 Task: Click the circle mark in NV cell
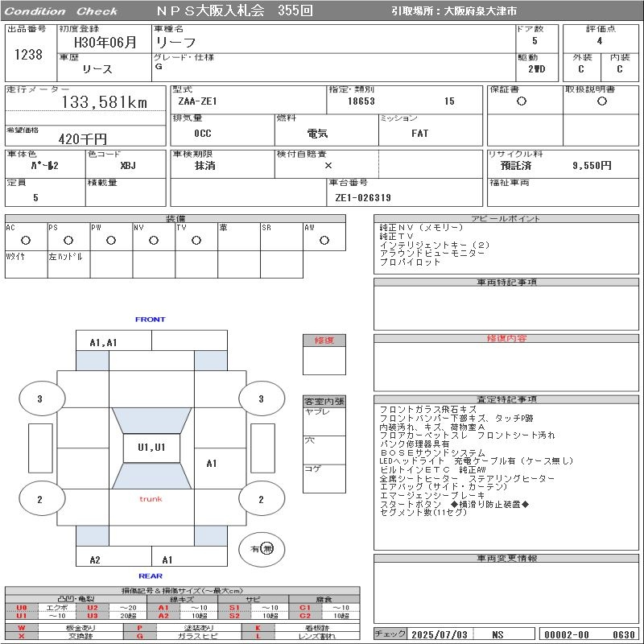(x=154, y=240)
